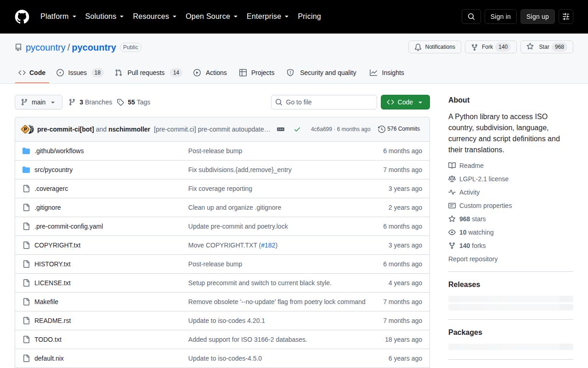Screen dimensions: 588x368
Task: Open the Actions tab
Action: click(210, 73)
